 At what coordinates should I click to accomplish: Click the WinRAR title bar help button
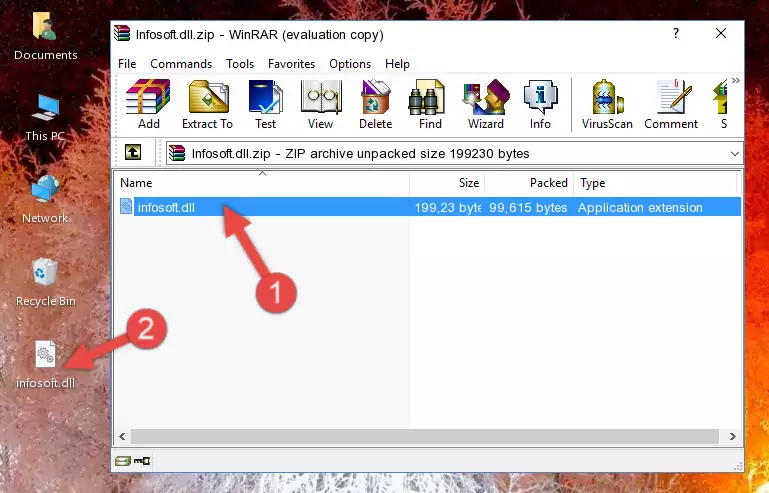676,33
